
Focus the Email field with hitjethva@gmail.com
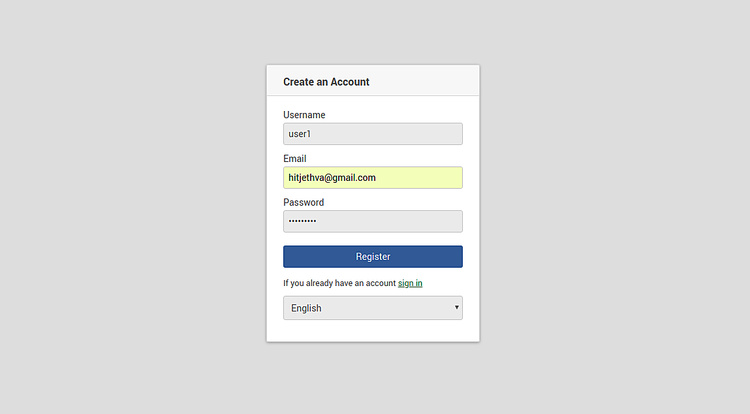372,178
